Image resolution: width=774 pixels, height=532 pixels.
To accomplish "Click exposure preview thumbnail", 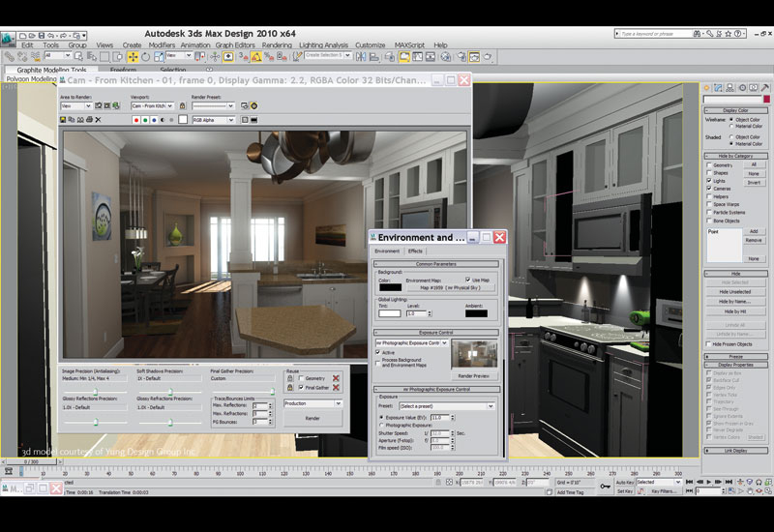I will (x=474, y=353).
